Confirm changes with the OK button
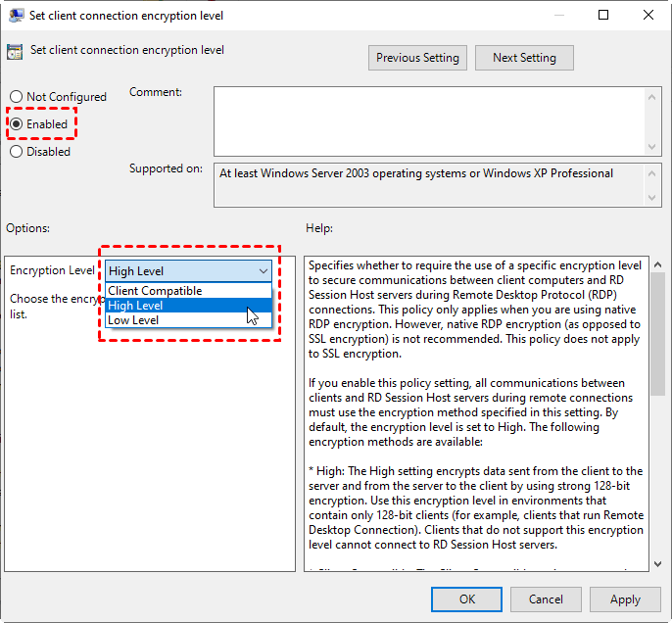 466,599
